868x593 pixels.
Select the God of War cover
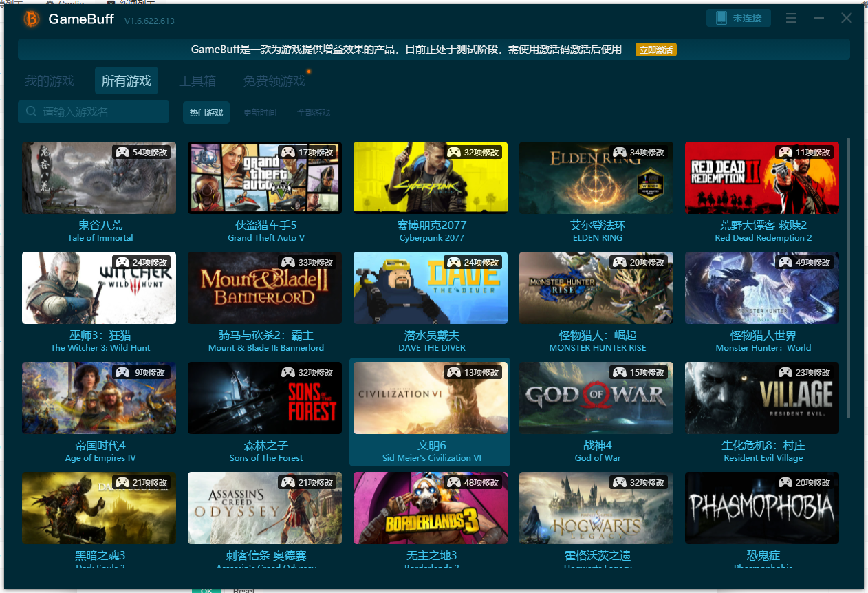coord(596,398)
